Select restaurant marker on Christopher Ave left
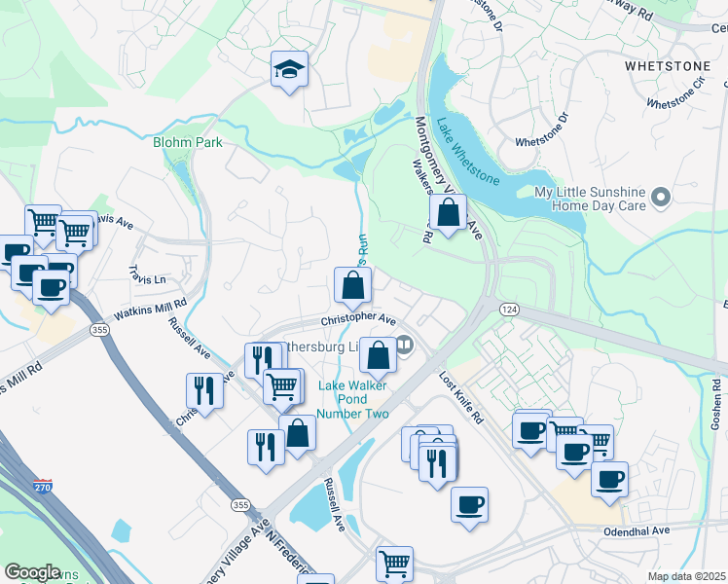Screen dimensions: 728x584 click(204, 392)
